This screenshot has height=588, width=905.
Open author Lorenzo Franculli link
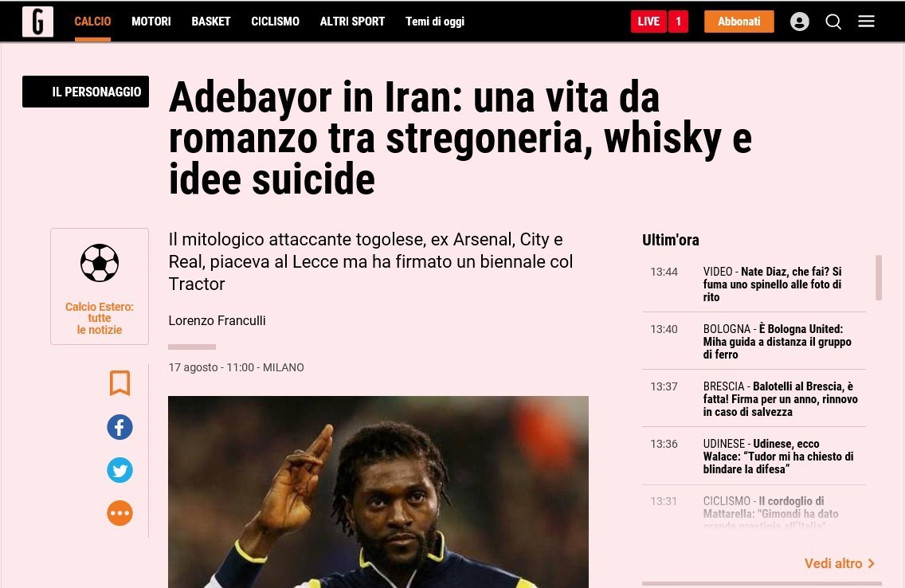point(217,321)
